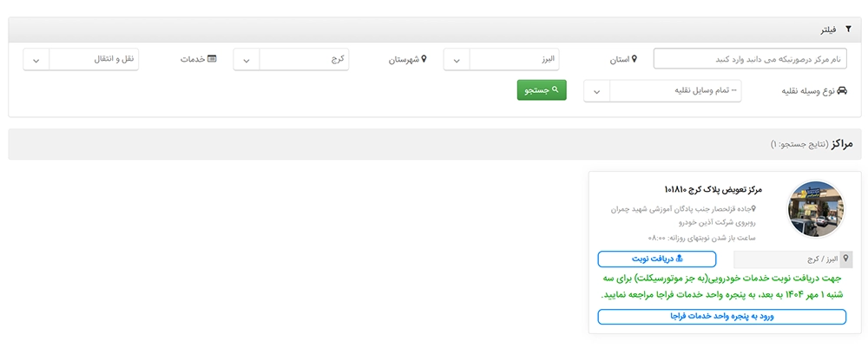Click the مراکز results heading

coord(842,143)
